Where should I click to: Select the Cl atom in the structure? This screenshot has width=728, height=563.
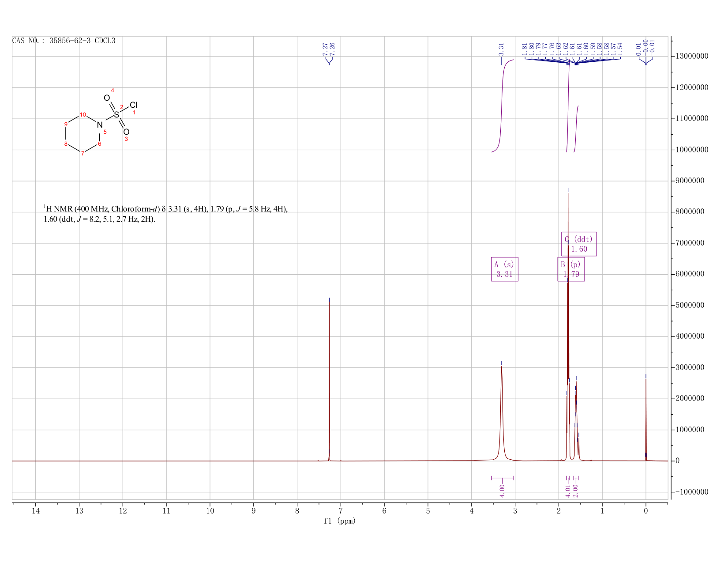[x=134, y=105]
